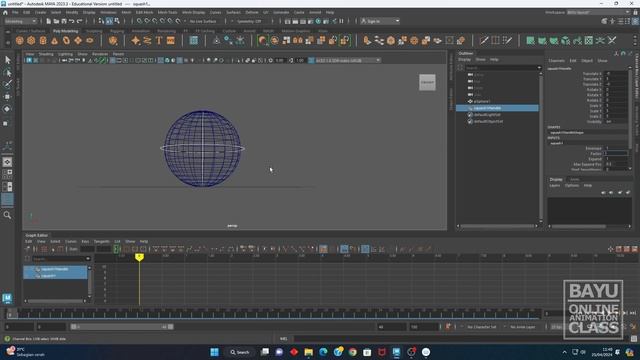Toggle select by component type mode
640x360 pixels.
coord(117,21)
